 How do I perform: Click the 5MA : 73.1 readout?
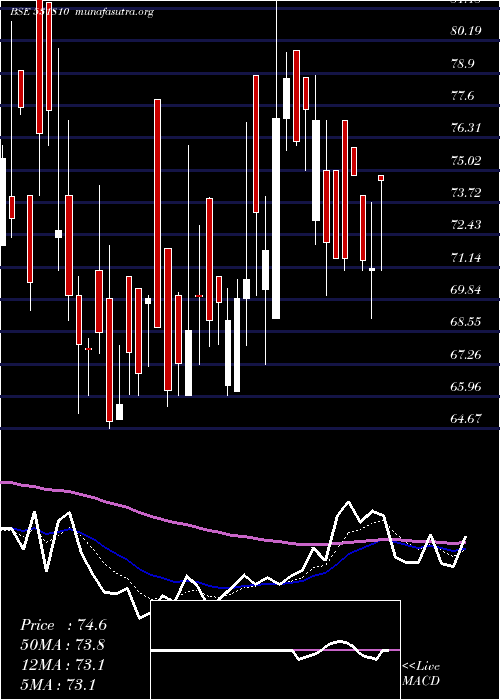(58, 684)
